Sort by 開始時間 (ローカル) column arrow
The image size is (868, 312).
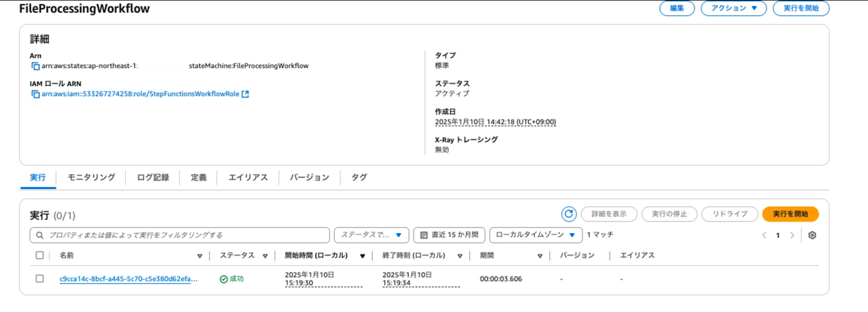click(x=362, y=256)
